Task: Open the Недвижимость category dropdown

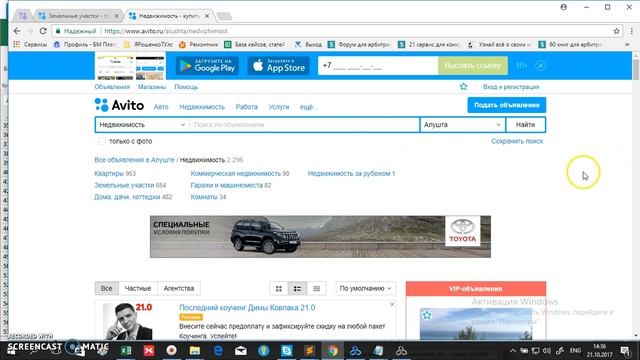Action: (142, 125)
